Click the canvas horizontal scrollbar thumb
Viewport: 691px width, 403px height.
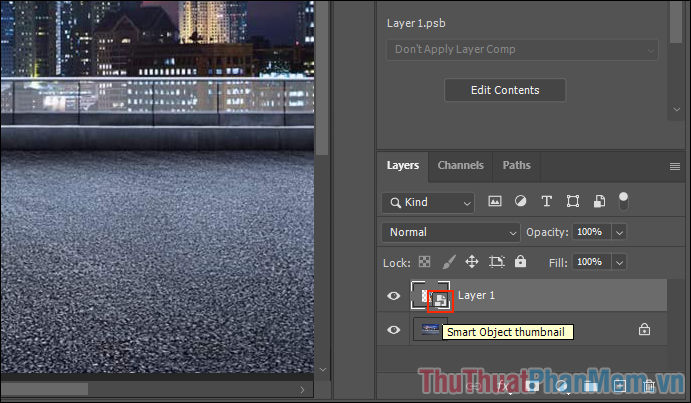tap(45, 389)
